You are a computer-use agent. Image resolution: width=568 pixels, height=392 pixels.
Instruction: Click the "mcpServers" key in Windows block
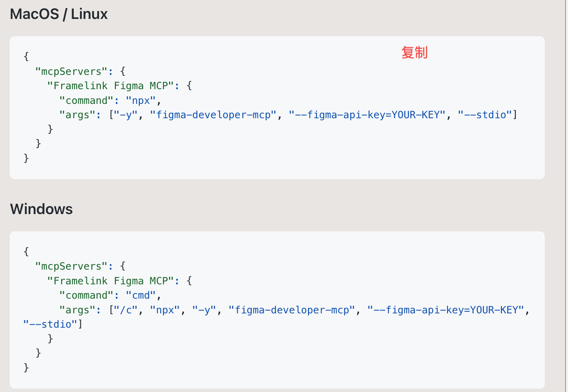[x=71, y=267]
